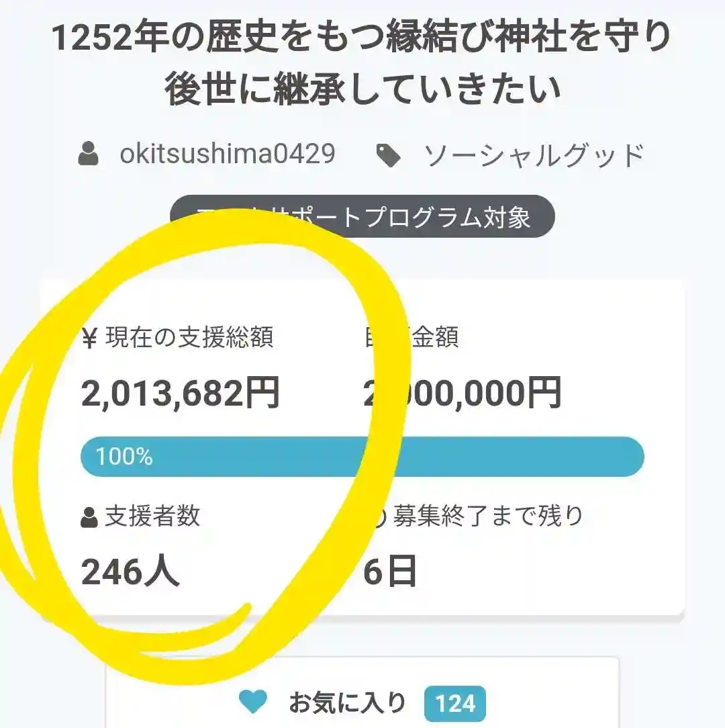This screenshot has height=728, width=725.
Task: Select the 246人 supporter count
Action: 130,573
